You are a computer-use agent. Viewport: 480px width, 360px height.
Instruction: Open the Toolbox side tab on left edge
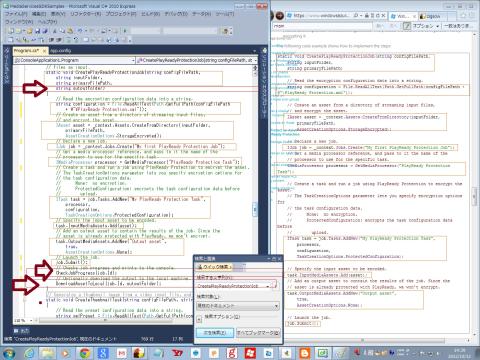(x=6, y=65)
